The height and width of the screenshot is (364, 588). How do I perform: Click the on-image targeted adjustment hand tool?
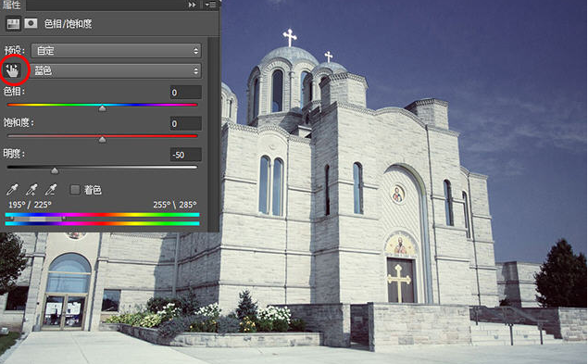tap(13, 70)
